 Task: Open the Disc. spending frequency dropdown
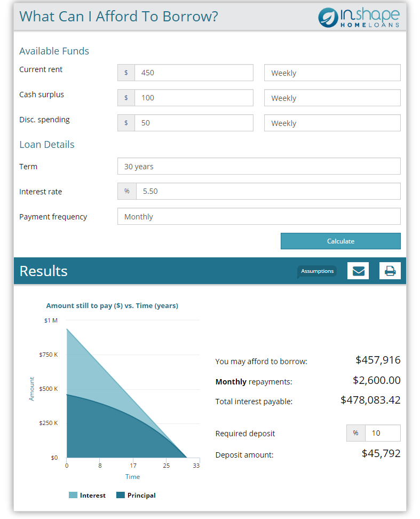tap(332, 123)
